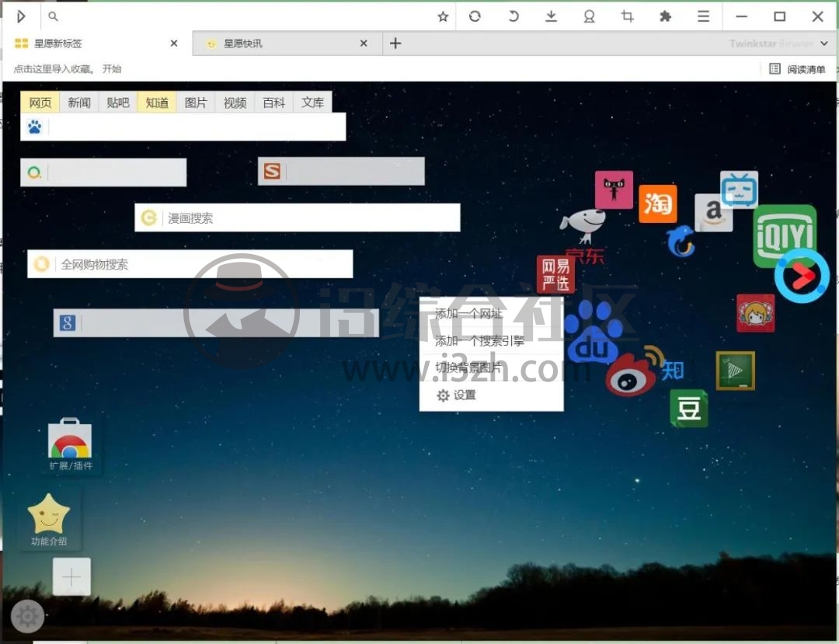This screenshot has height=644, width=839.
Task: Open the green Douban icon
Action: pos(688,409)
